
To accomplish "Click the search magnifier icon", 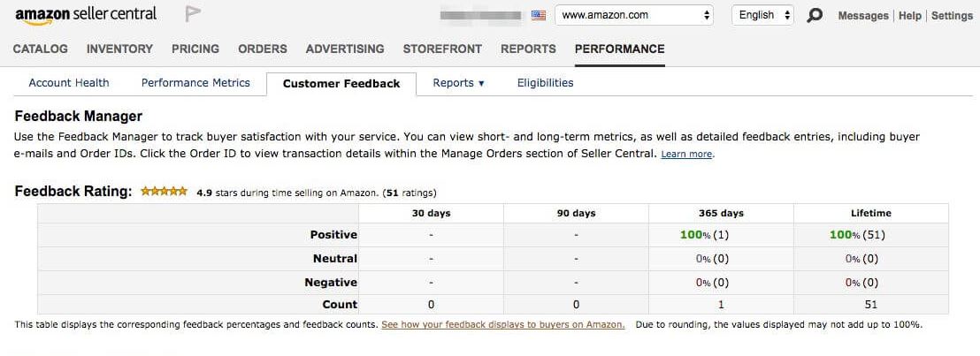I will 815,16.
